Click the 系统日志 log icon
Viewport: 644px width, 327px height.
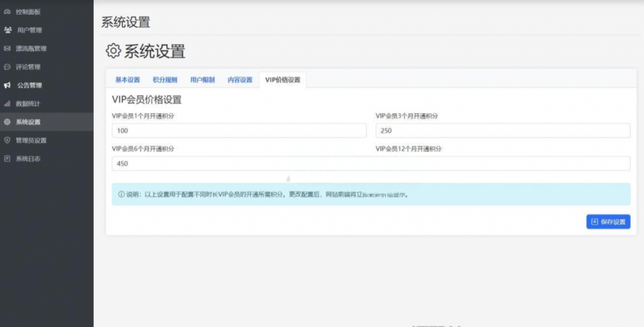(x=7, y=159)
